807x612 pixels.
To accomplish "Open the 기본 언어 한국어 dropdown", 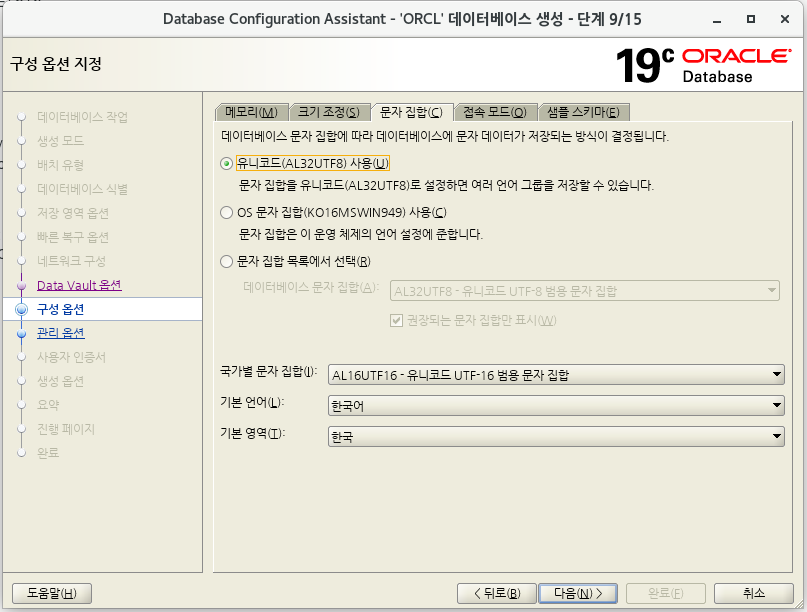I will 556,406.
